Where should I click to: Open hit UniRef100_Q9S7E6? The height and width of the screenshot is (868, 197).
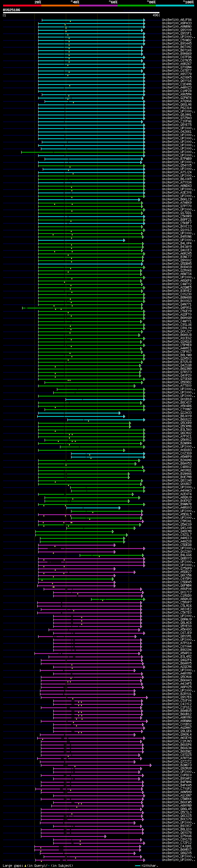tap(177, 697)
